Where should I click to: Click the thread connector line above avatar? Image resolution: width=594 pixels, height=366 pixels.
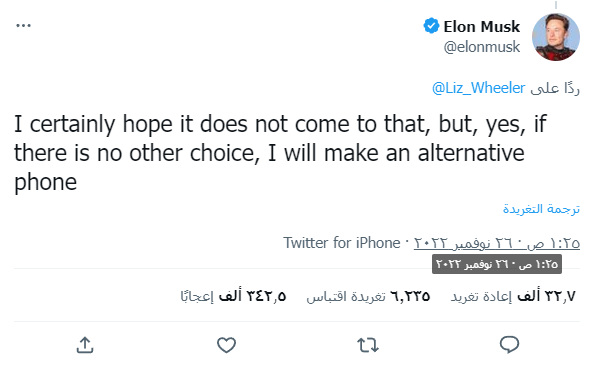tap(556, 5)
